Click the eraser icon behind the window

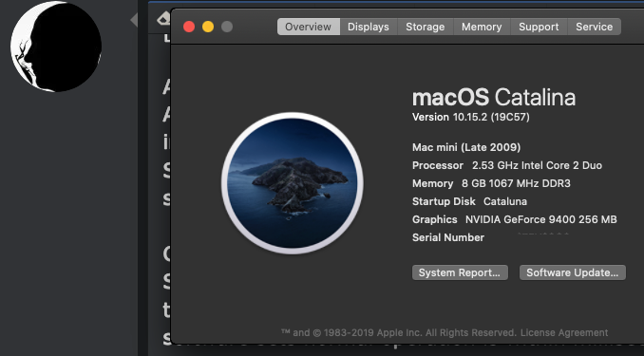(163, 18)
